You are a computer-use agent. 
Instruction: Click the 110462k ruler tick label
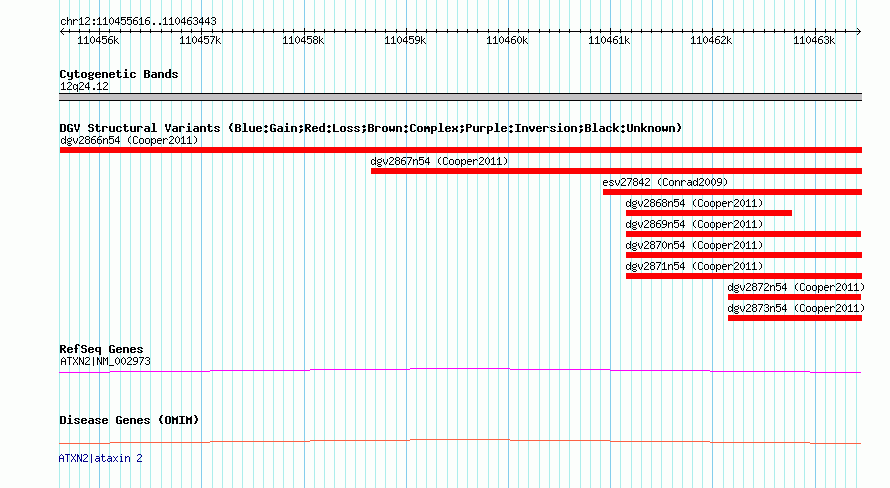point(711,40)
